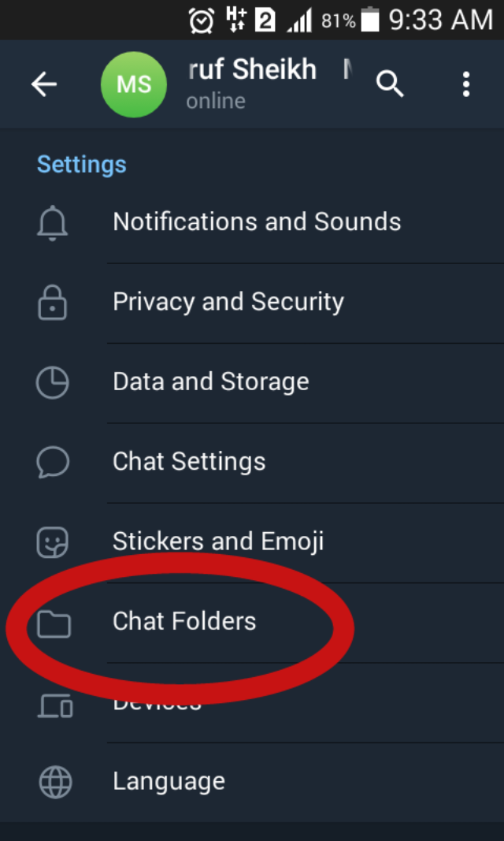The image size is (504, 841).
Task: Tap the green MS profile avatar
Action: point(134,84)
